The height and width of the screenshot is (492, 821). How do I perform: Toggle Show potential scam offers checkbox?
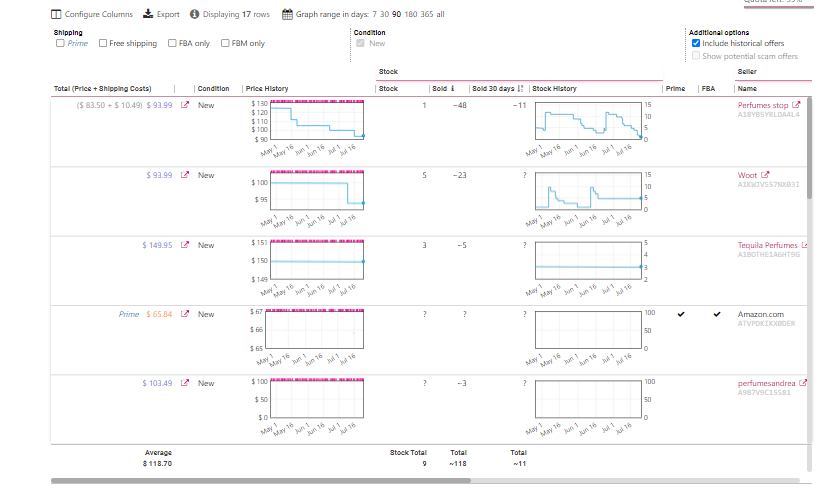coord(696,55)
